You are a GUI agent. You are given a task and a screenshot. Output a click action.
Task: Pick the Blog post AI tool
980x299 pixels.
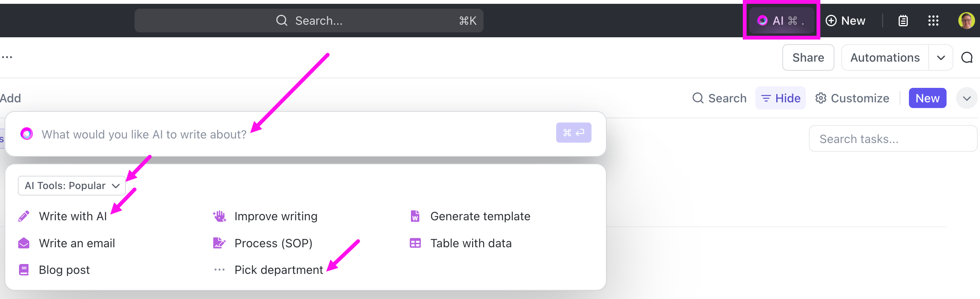pyautogui.click(x=64, y=270)
